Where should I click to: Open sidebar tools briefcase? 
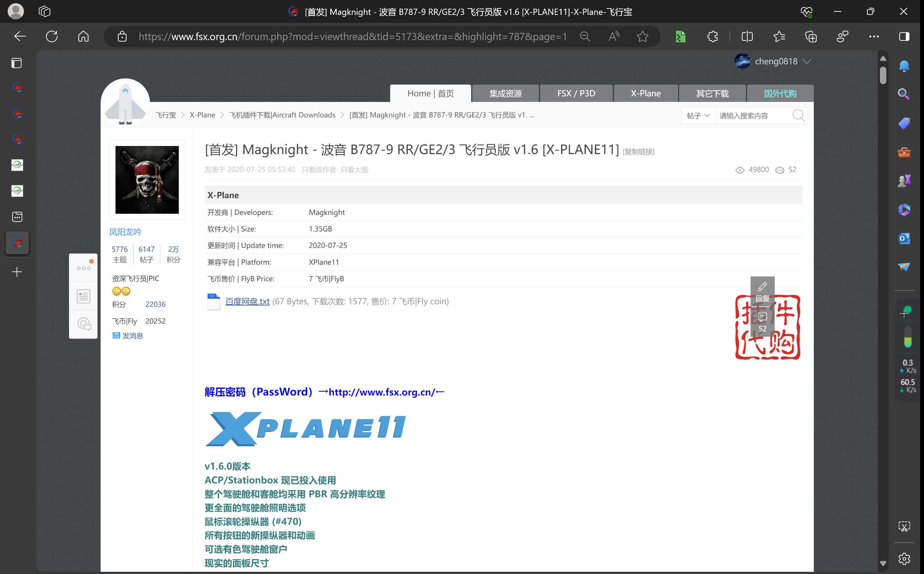click(904, 152)
